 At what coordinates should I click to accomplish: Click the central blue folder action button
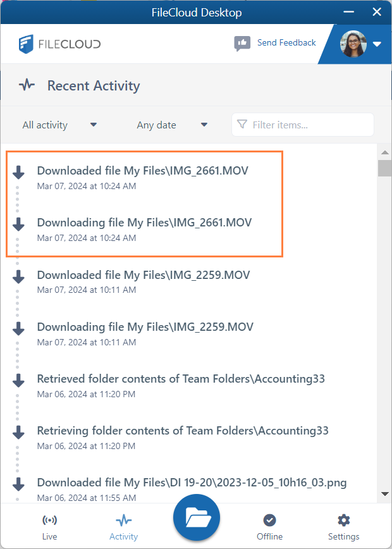196,517
